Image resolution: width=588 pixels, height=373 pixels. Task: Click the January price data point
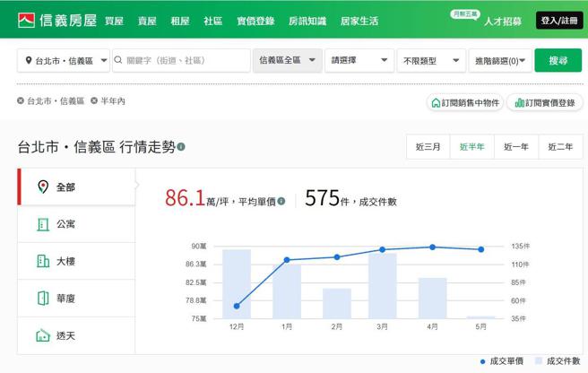tap(287, 260)
